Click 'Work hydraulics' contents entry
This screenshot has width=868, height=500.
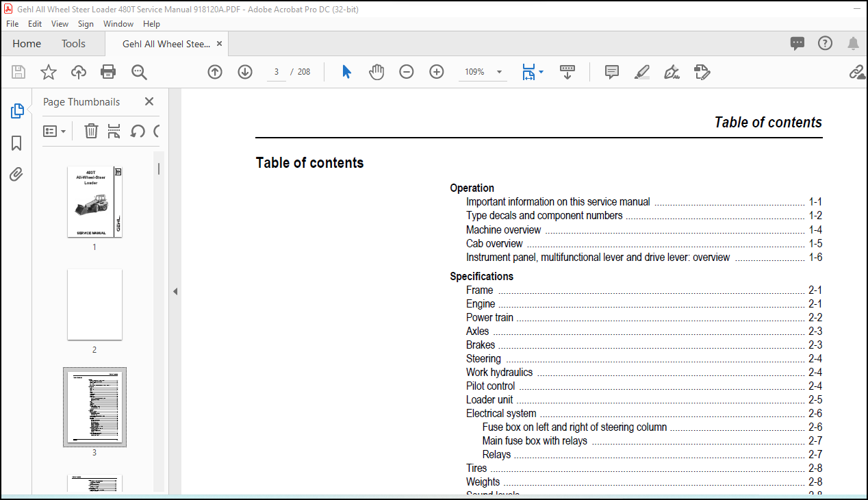[x=499, y=372]
